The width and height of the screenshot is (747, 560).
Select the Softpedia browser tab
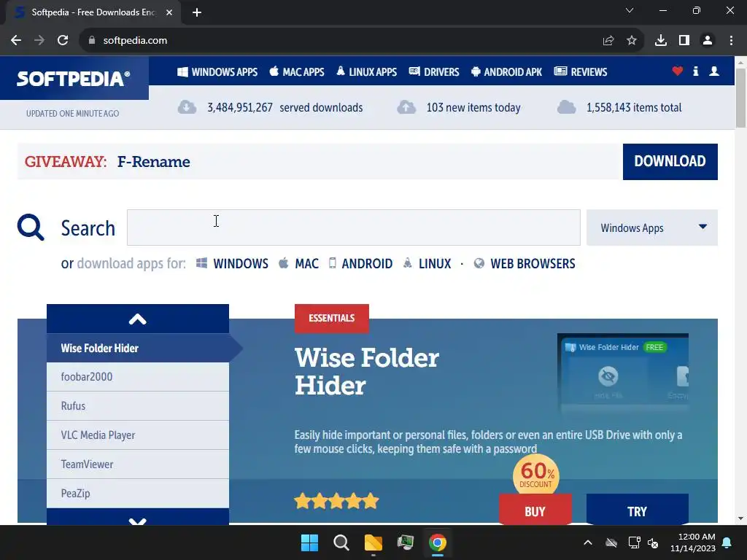(93, 12)
